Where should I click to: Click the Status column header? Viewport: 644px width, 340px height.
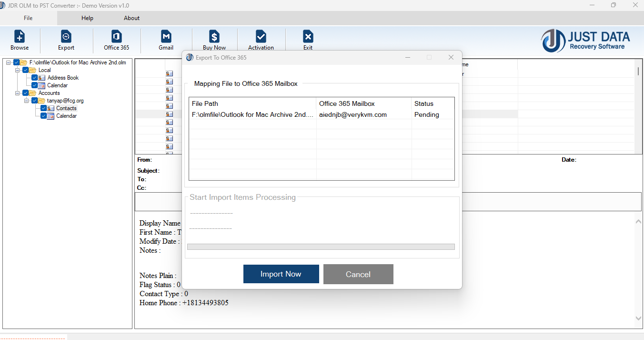[x=433, y=103]
